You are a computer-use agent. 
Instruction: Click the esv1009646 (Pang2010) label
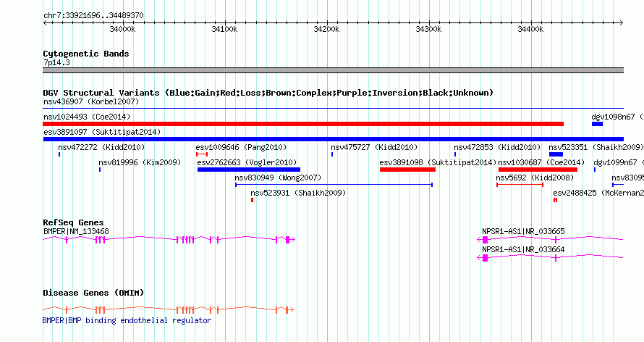click(x=241, y=147)
